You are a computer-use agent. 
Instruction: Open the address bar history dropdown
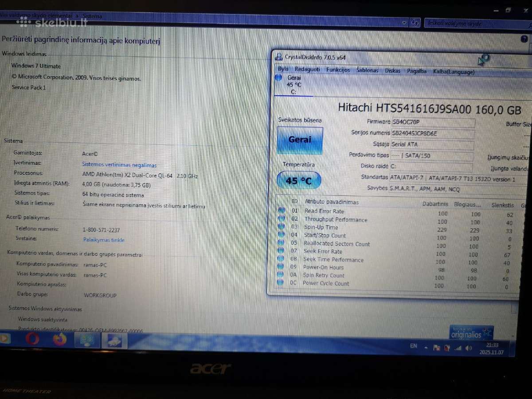click(404, 22)
